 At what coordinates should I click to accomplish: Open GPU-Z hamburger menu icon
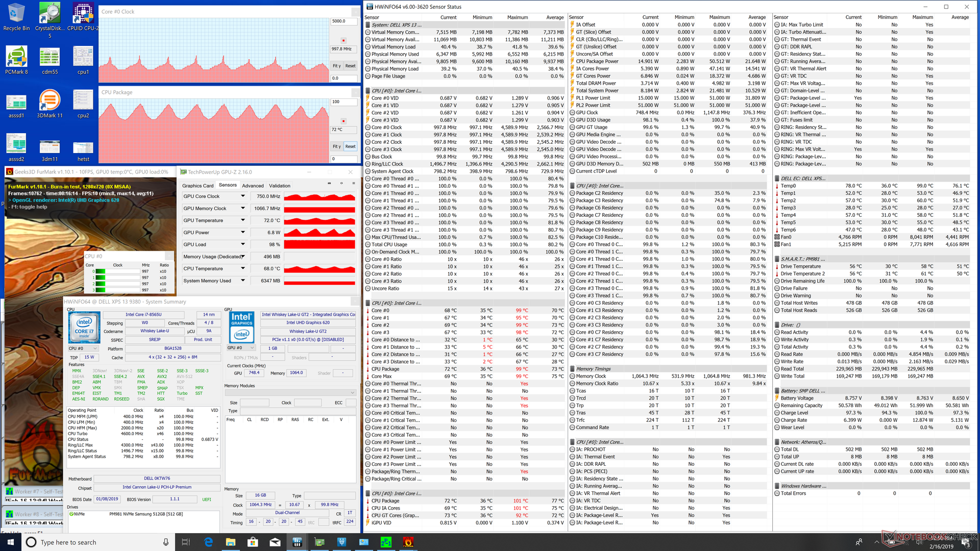pyautogui.click(x=354, y=183)
